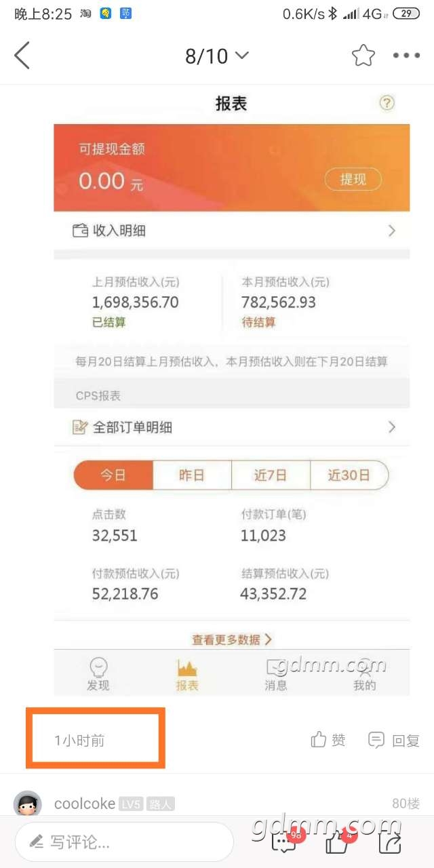
Task: Tap the share icon in bottom bar
Action: click(x=391, y=843)
